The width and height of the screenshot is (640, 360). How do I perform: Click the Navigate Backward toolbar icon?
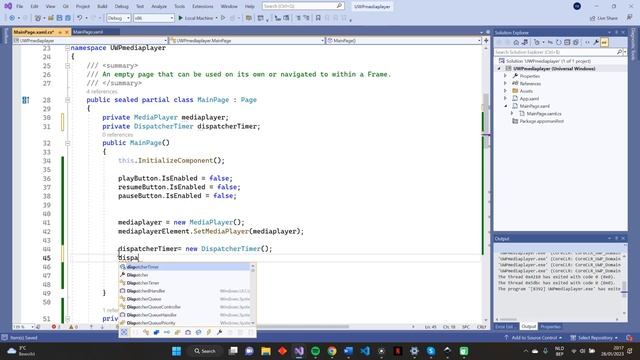(x=12, y=18)
